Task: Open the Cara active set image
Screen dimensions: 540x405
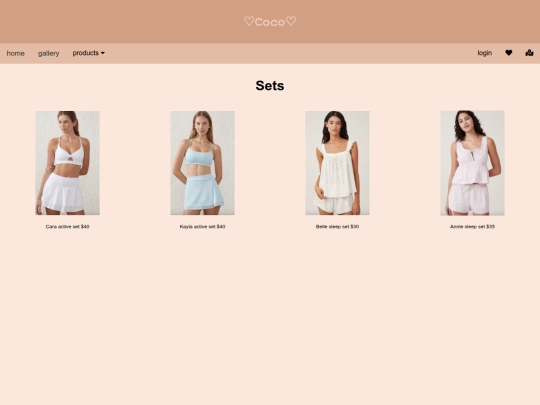Action: [68, 163]
